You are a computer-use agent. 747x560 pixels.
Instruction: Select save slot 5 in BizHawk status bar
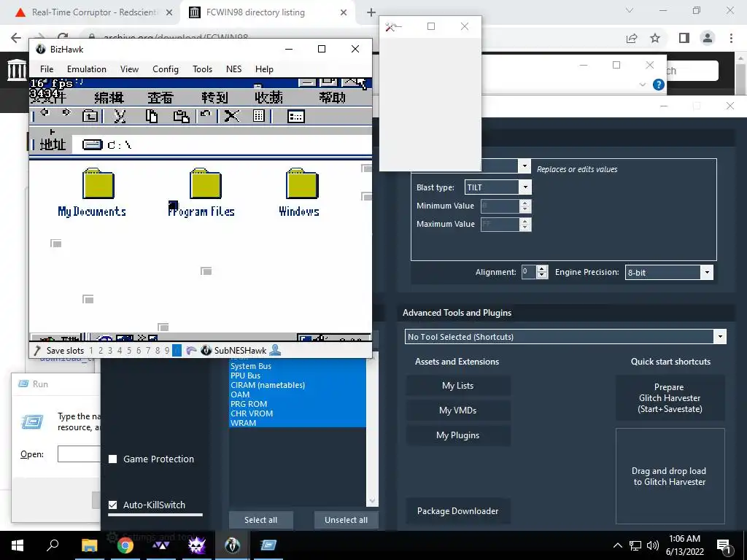click(x=128, y=351)
